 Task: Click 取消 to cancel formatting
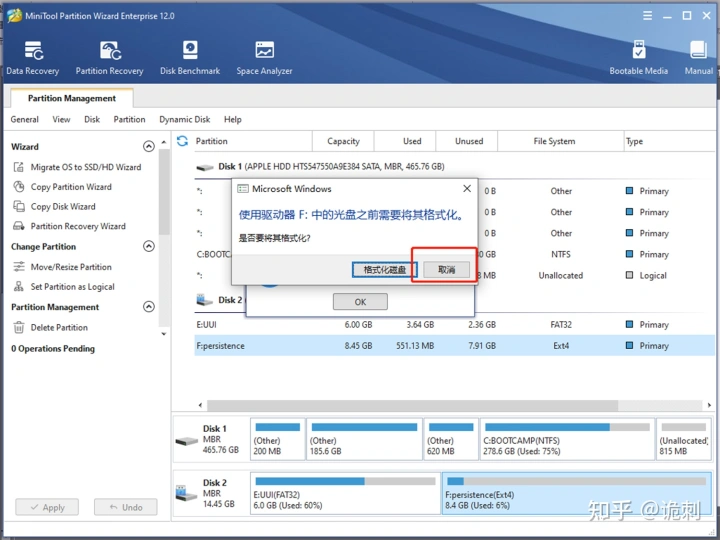tap(446, 270)
